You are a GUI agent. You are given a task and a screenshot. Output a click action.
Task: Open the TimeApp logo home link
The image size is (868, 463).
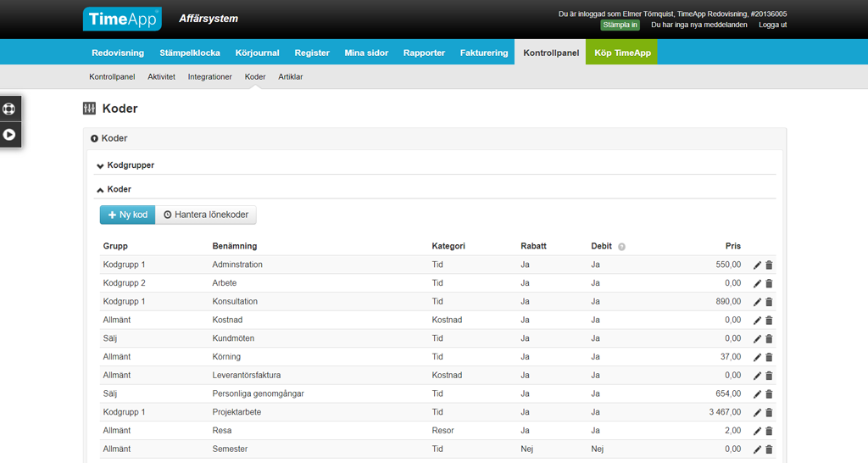coord(122,19)
